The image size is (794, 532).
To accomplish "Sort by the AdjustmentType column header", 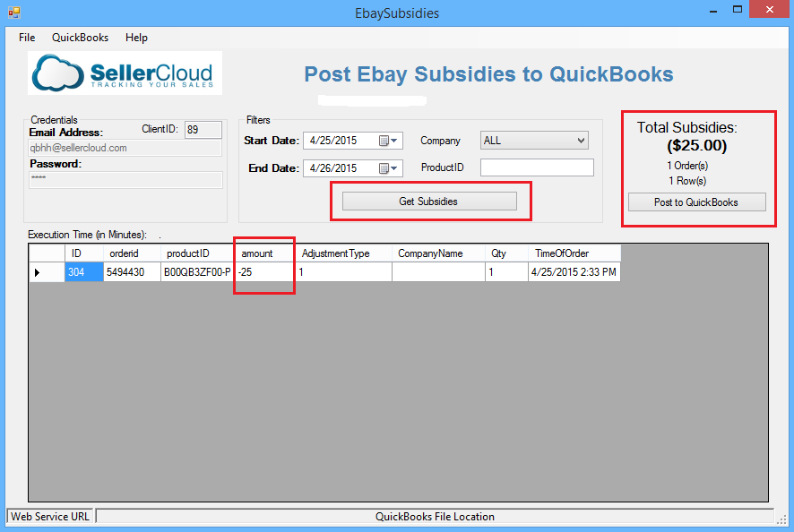I will (x=343, y=253).
